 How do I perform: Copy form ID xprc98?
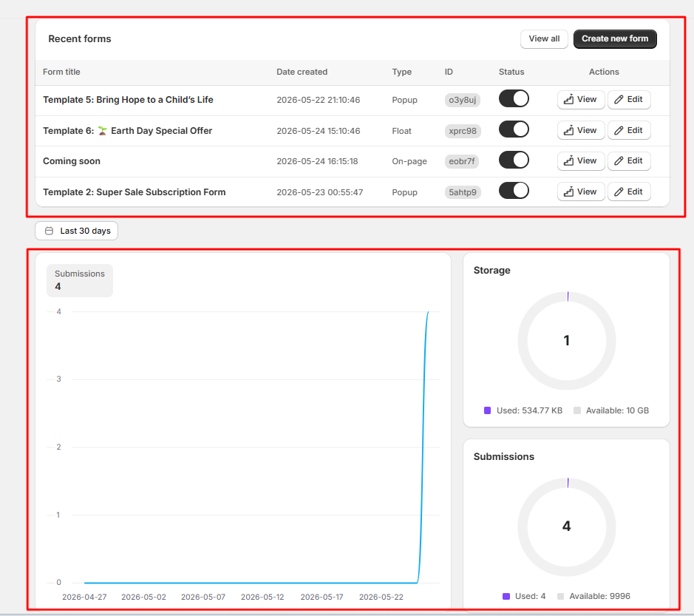[463, 131]
